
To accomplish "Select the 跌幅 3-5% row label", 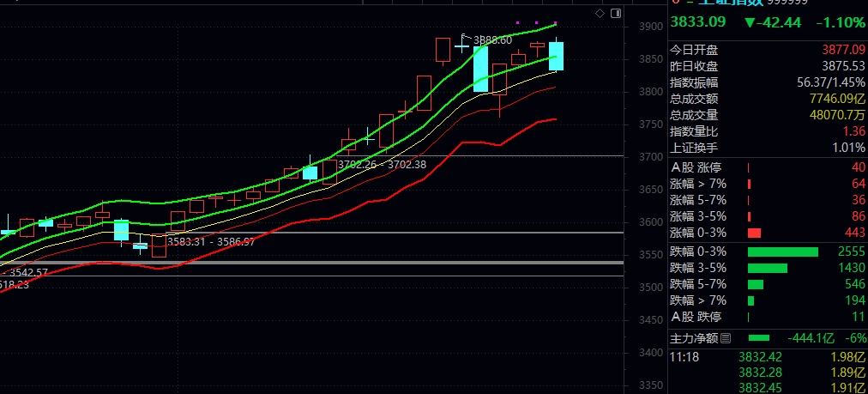I will click(x=698, y=268).
